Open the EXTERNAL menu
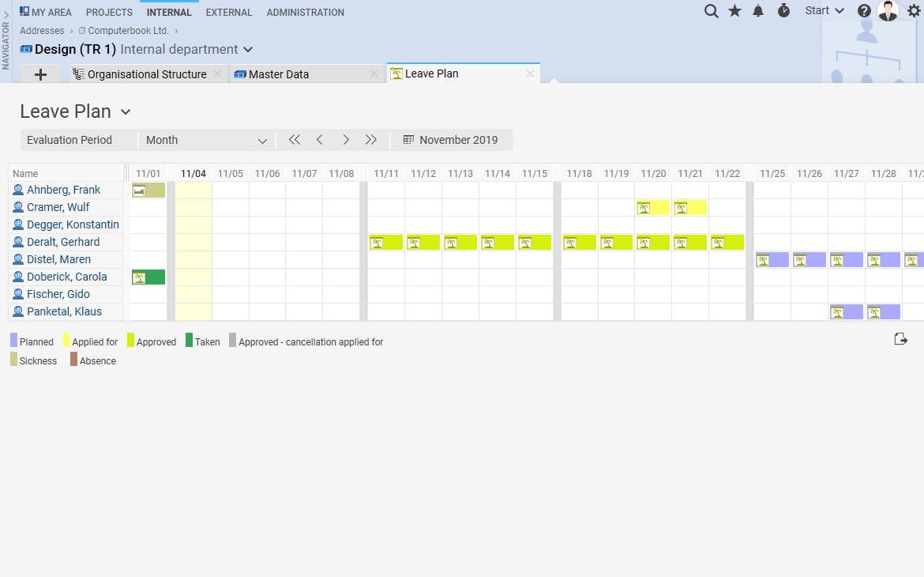Viewport: 924px width, 577px height. click(229, 13)
